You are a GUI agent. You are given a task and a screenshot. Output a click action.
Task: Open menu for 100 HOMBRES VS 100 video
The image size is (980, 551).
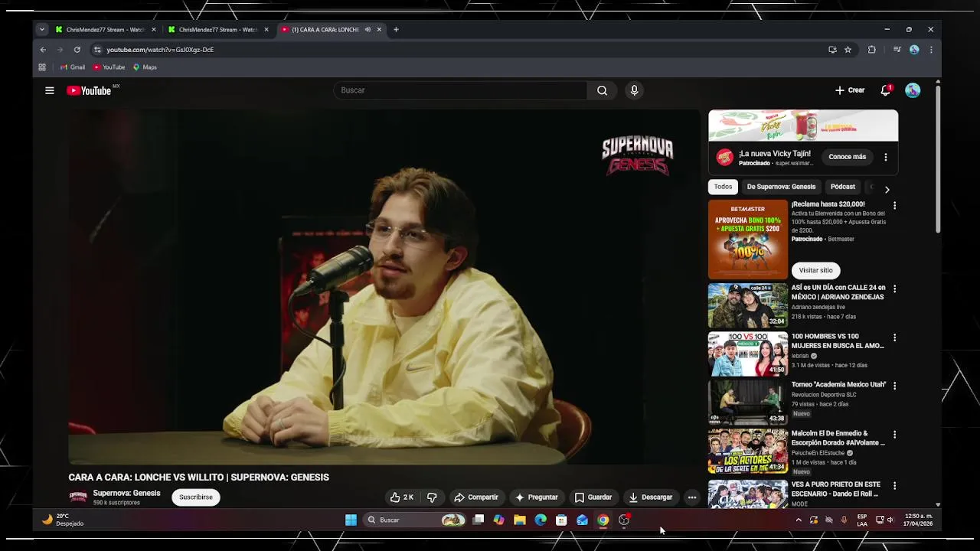pos(894,337)
